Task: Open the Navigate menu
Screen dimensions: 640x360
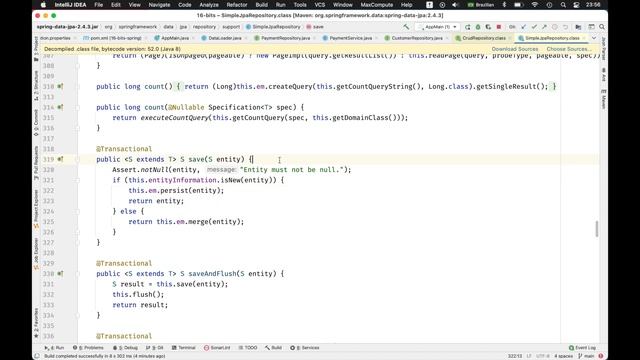Action: [159, 5]
